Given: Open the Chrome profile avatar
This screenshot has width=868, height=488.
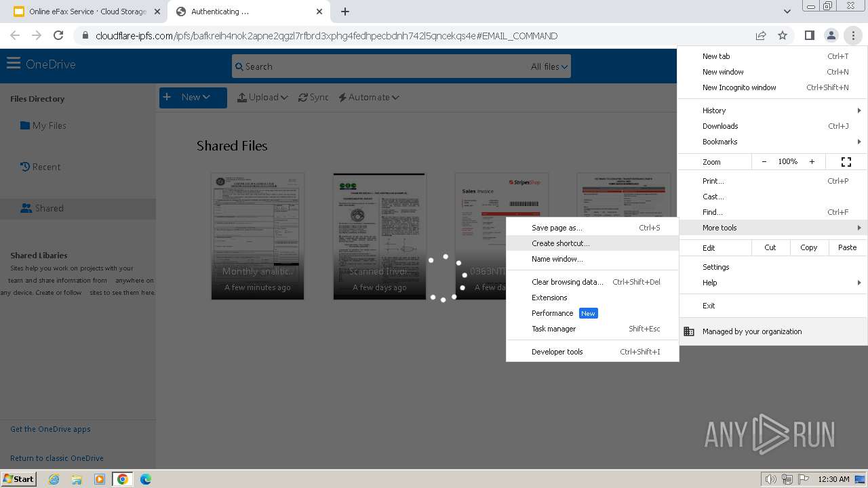Looking at the screenshot, I should click(x=831, y=35).
